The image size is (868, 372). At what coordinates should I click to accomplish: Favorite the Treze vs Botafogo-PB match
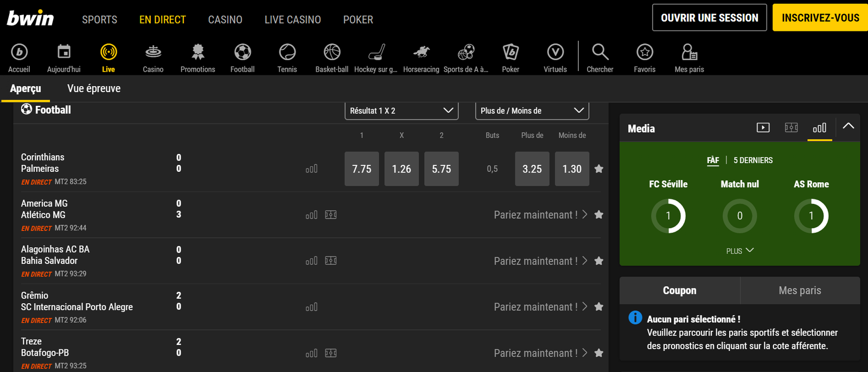(599, 353)
